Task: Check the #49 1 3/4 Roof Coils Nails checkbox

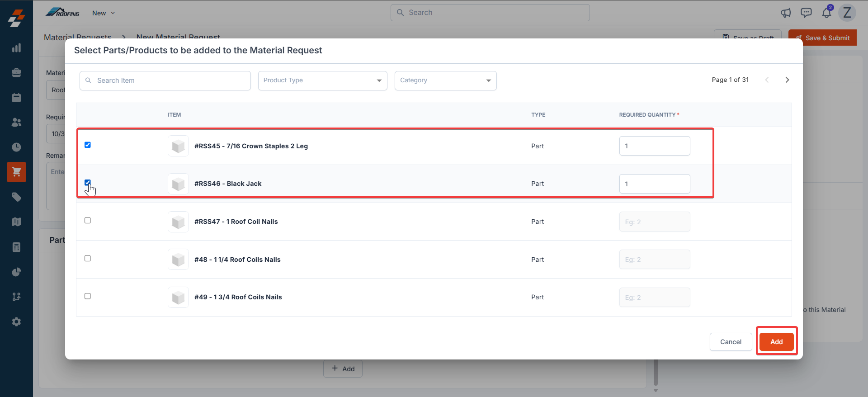Action: (88, 296)
